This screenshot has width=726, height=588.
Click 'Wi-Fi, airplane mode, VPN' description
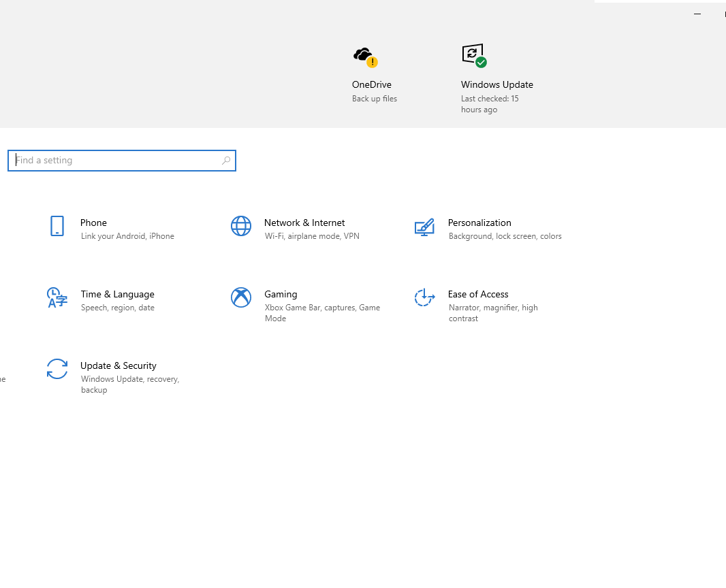[312, 236]
